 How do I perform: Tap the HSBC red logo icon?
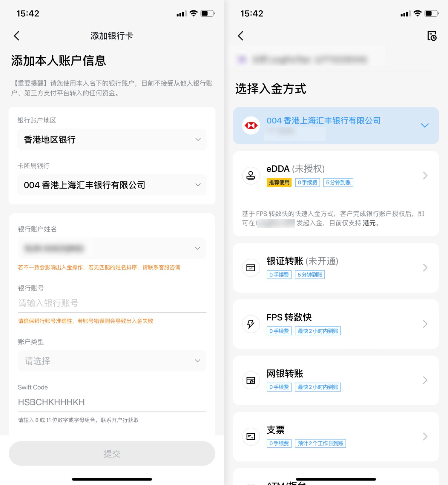coord(251,125)
